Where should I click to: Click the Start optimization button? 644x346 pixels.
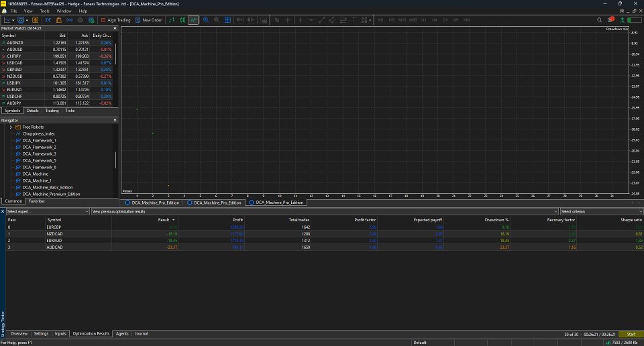(x=631, y=334)
